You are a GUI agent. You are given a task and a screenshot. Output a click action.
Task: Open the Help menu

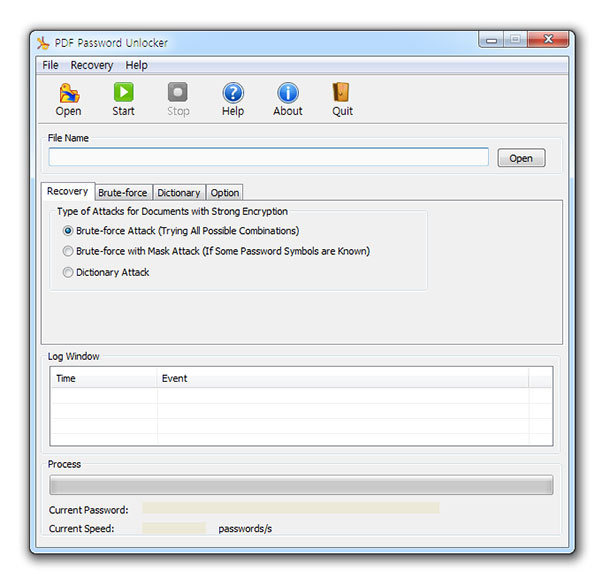click(137, 65)
